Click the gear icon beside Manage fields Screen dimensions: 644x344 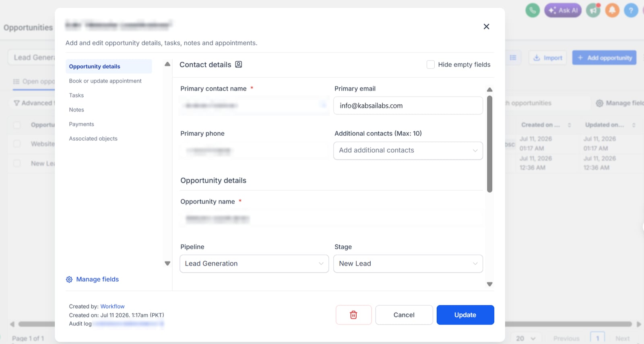pos(69,280)
